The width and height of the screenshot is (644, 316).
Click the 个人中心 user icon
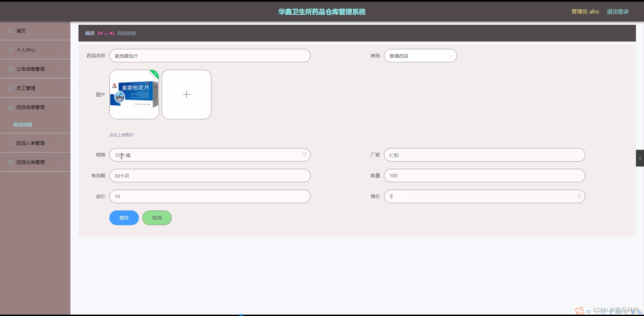point(10,50)
